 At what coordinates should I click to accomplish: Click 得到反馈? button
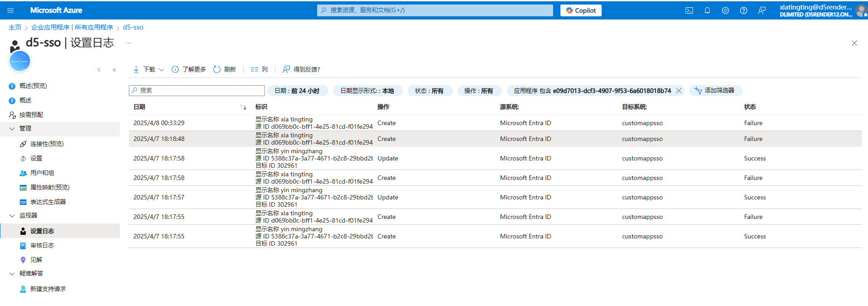[x=301, y=69]
